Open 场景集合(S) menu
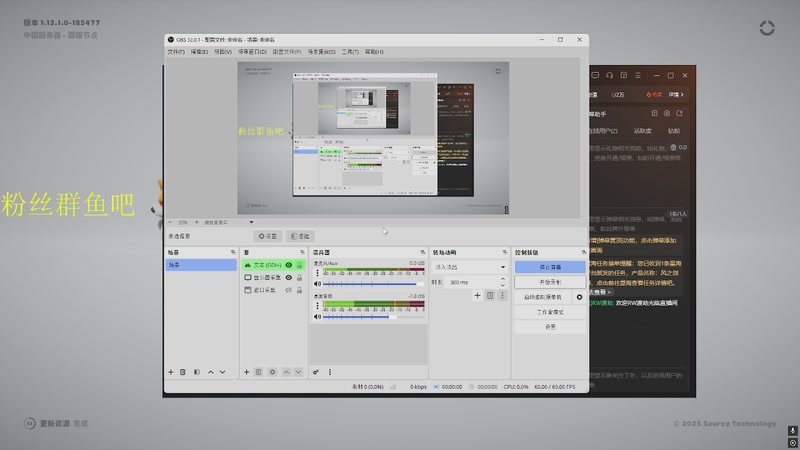 point(321,52)
